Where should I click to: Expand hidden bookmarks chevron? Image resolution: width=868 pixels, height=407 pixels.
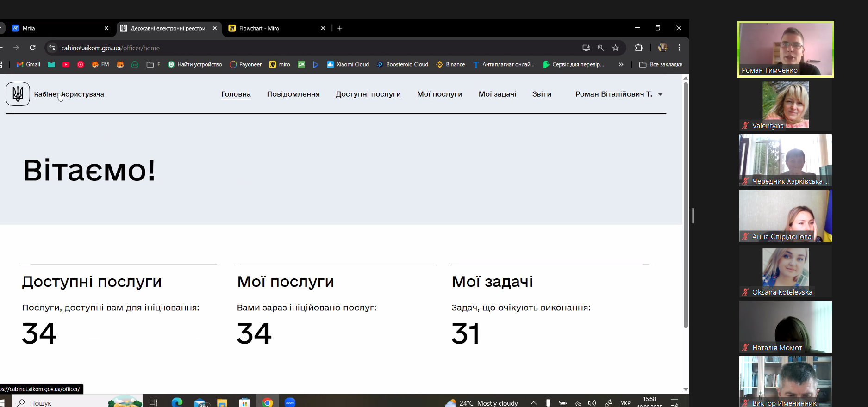coord(621,64)
